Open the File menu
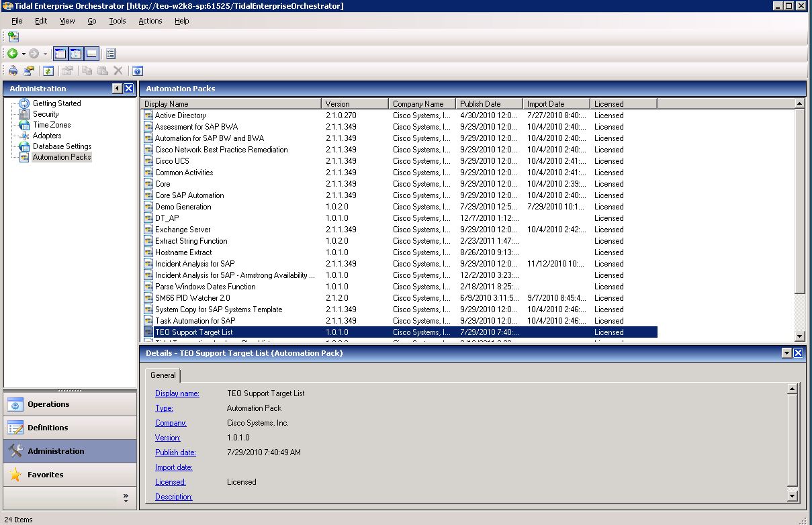 click(17, 21)
